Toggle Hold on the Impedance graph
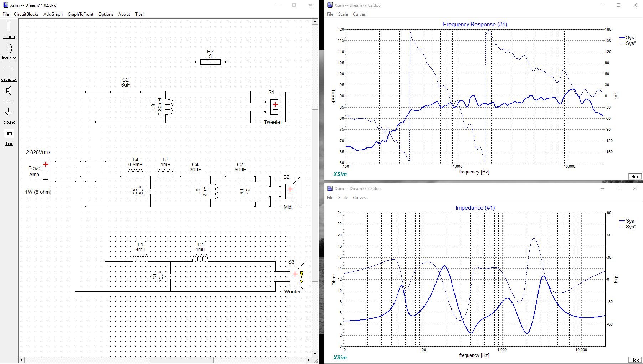643x364 pixels. pyautogui.click(x=635, y=360)
